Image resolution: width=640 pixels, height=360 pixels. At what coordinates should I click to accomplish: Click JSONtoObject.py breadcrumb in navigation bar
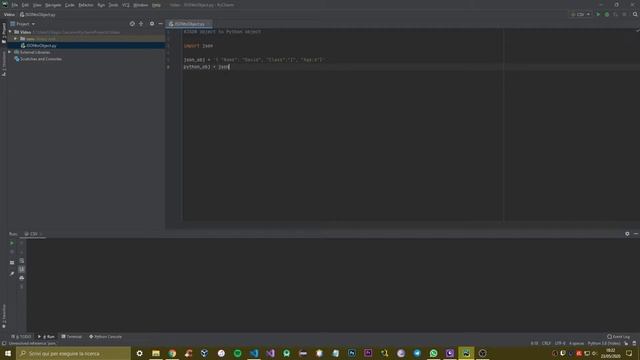pos(38,14)
